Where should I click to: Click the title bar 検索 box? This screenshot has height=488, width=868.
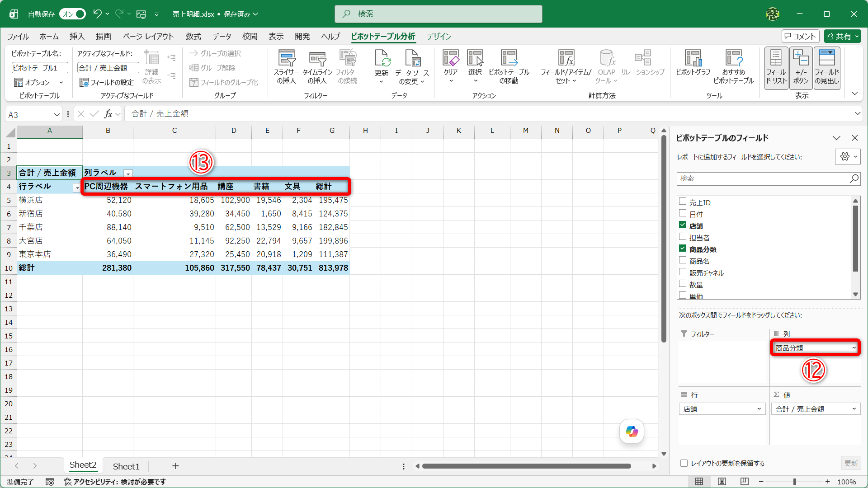438,14
